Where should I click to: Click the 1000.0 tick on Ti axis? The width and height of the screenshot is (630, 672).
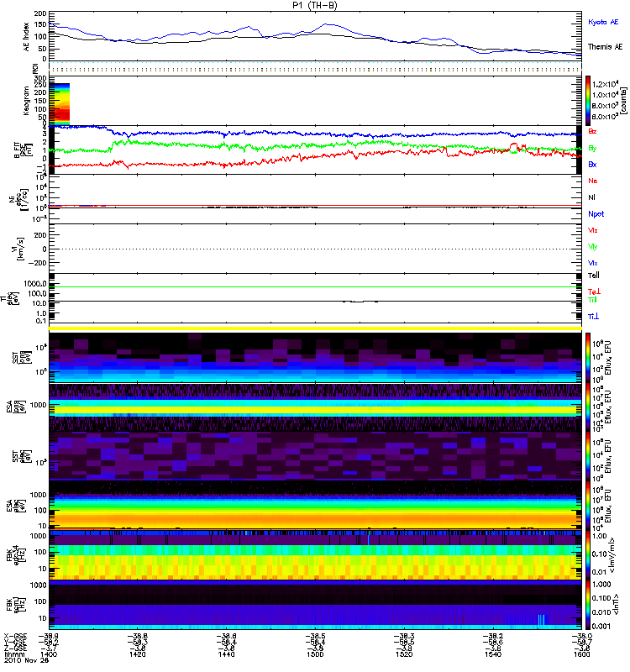[35, 283]
